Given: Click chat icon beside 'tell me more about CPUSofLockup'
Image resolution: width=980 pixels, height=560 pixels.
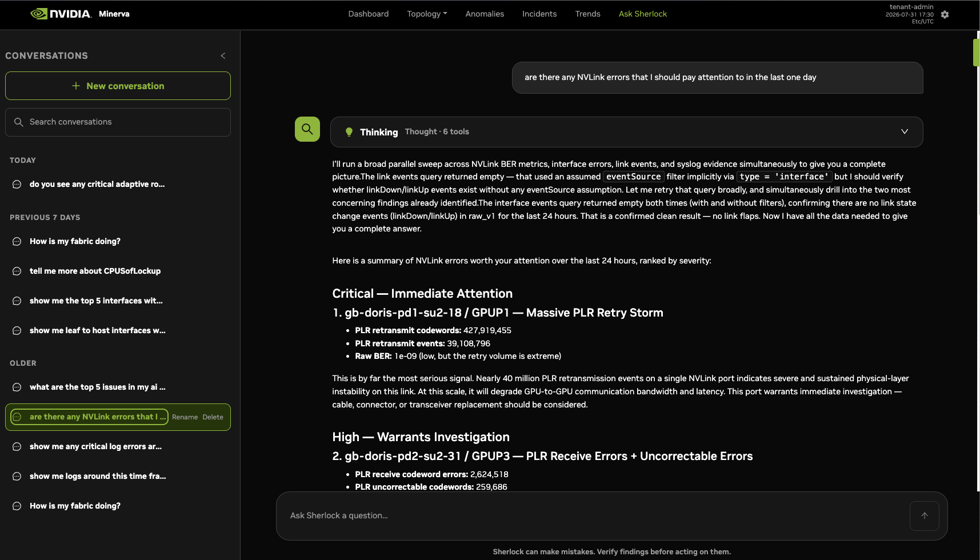Looking at the screenshot, I should 17,271.
